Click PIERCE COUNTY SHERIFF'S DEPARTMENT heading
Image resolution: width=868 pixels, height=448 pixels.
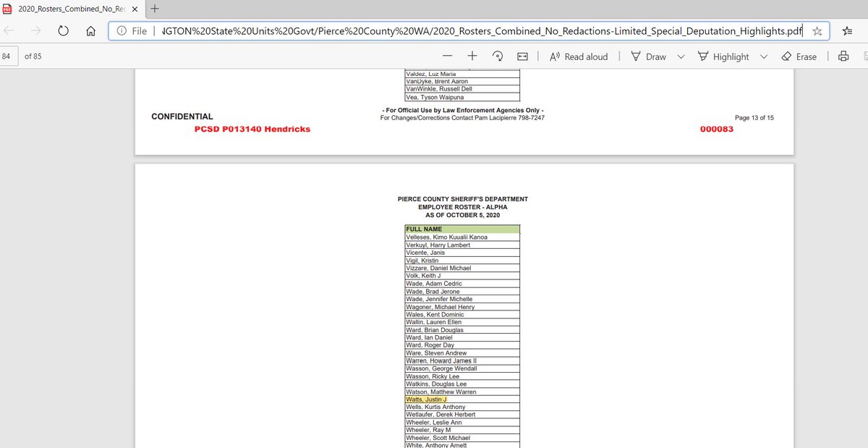tap(463, 199)
